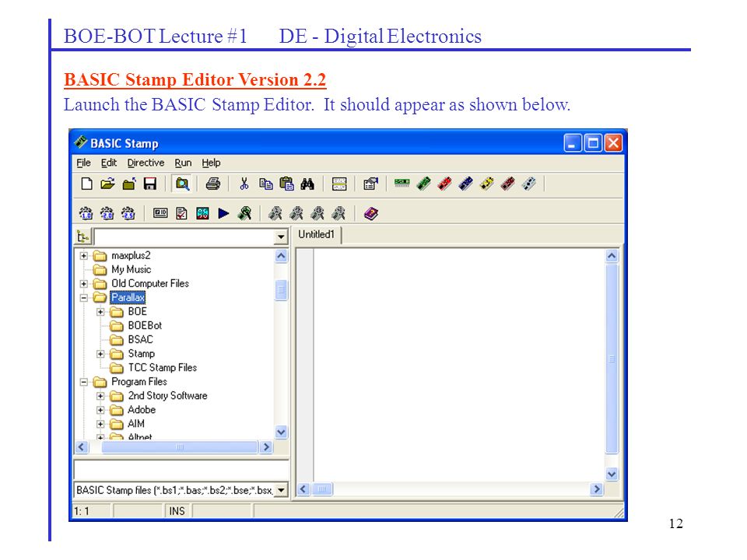Expand the Old Computer Files folder
Image resolution: width=747 pixels, height=560 pixels.
[84, 284]
